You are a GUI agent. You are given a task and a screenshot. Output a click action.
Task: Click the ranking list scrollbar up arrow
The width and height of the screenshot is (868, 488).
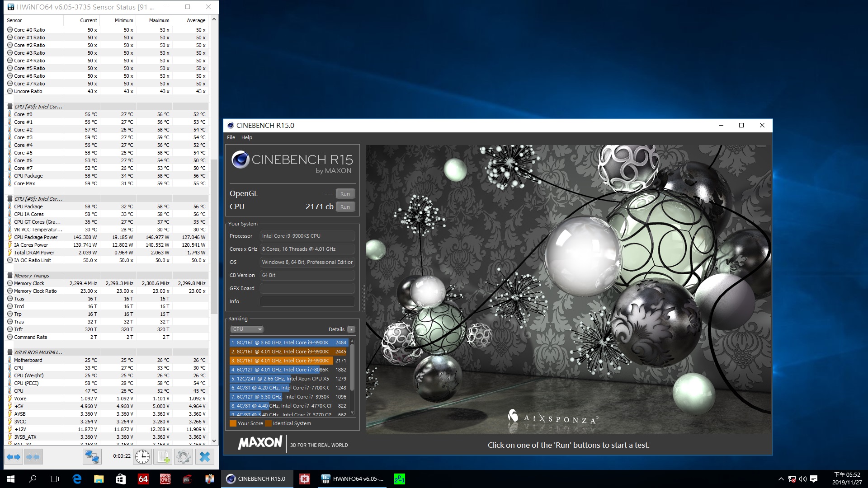point(352,341)
